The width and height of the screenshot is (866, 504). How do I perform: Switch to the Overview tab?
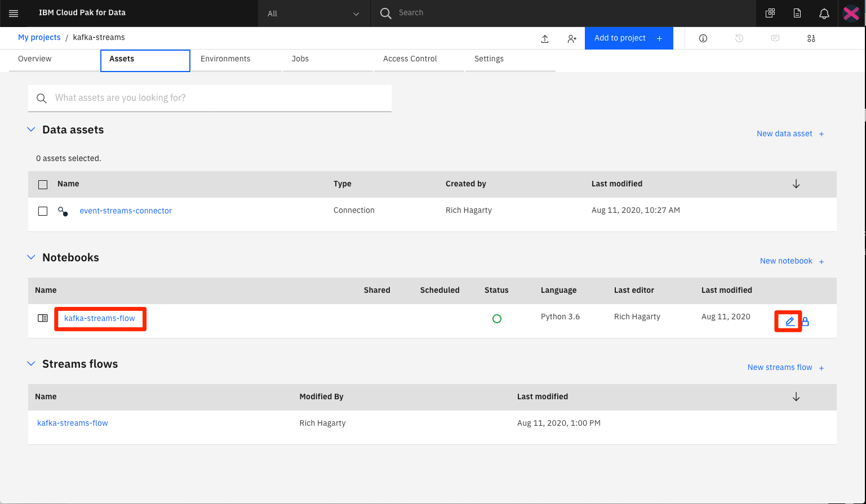54,59
